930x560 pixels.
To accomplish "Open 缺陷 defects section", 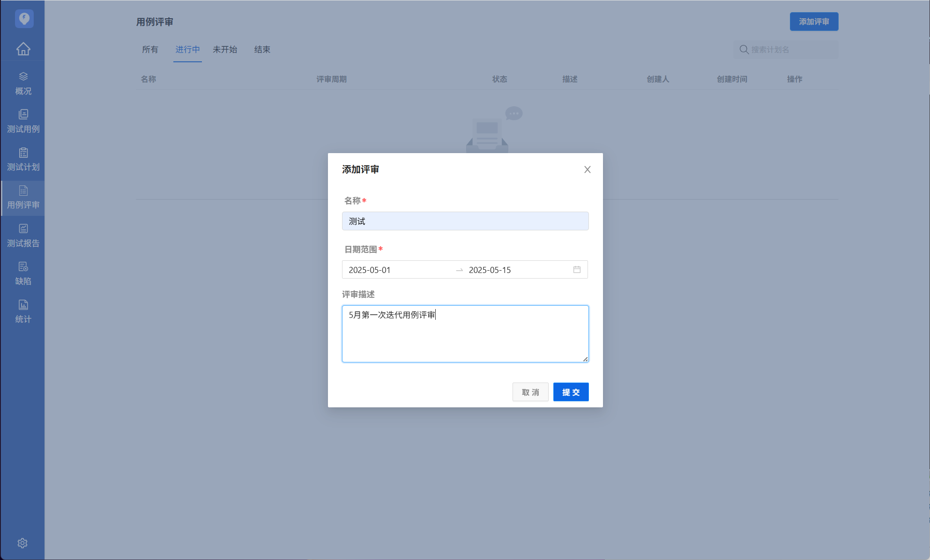I will click(23, 273).
